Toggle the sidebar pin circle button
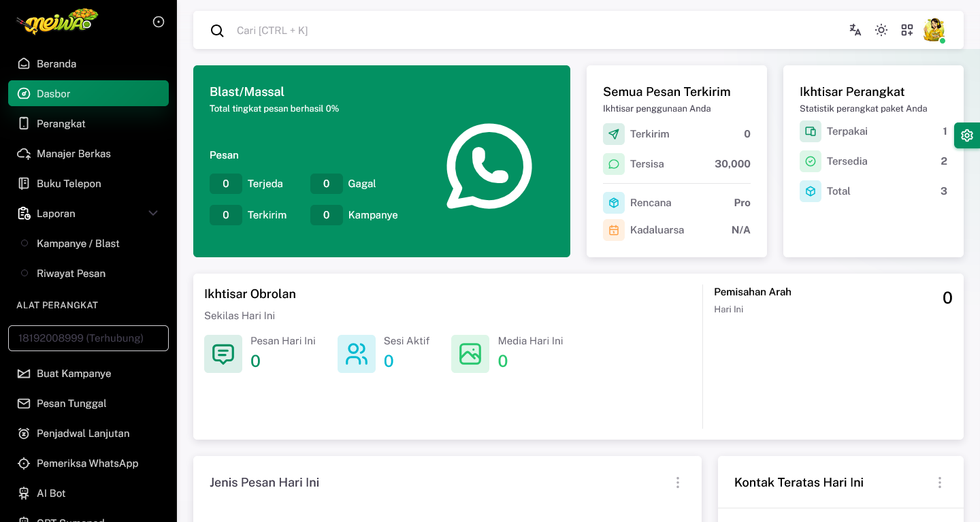The width and height of the screenshot is (980, 522). 159,22
